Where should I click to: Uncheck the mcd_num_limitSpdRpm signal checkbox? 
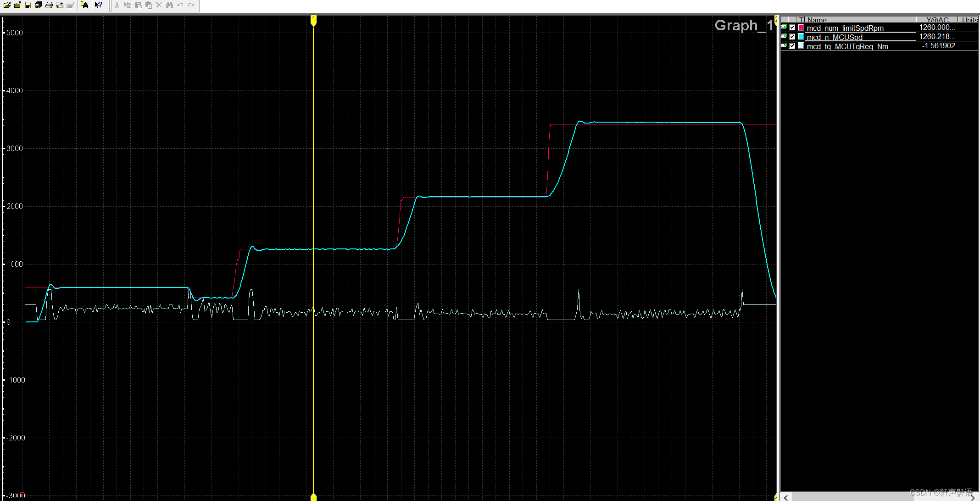pos(792,28)
